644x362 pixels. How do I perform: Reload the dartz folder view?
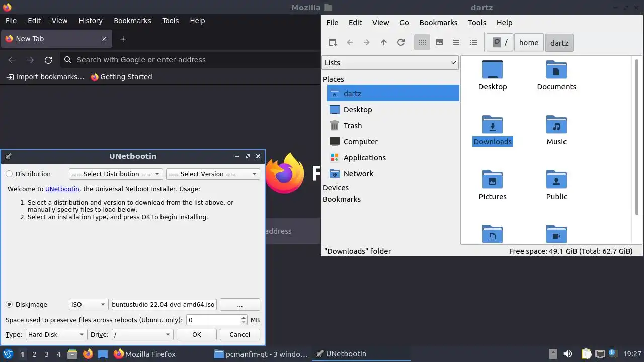click(x=401, y=43)
